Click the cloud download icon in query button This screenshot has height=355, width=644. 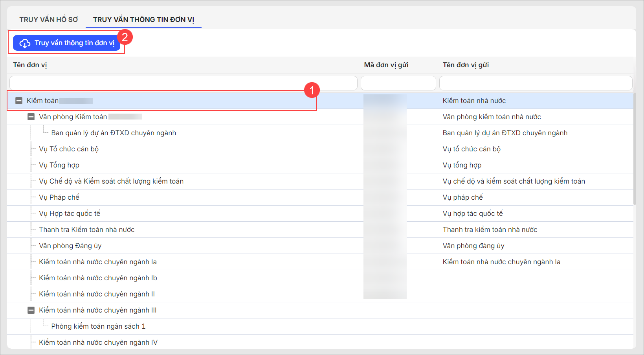tap(25, 43)
